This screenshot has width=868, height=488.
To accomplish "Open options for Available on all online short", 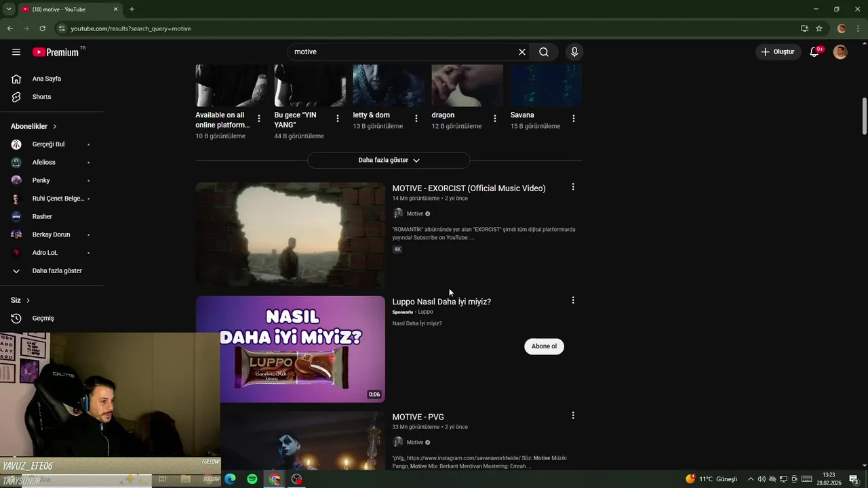I will pos(259,119).
